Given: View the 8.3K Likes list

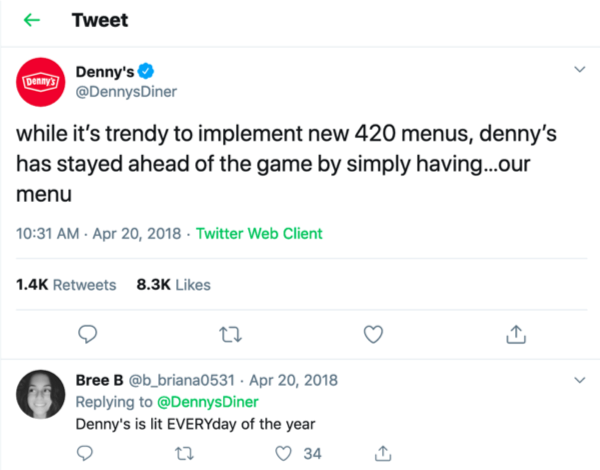Looking at the screenshot, I should (x=173, y=284).
